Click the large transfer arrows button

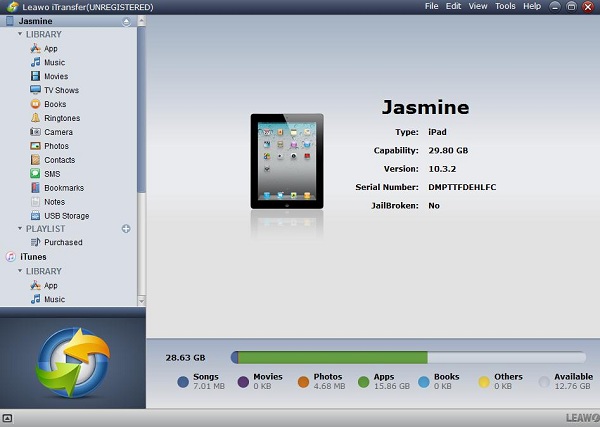tap(73, 362)
